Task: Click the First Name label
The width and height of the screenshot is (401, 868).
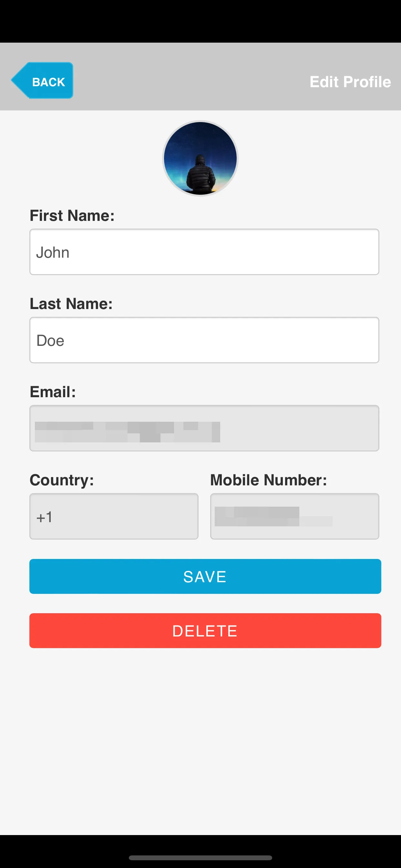Action: [72, 215]
